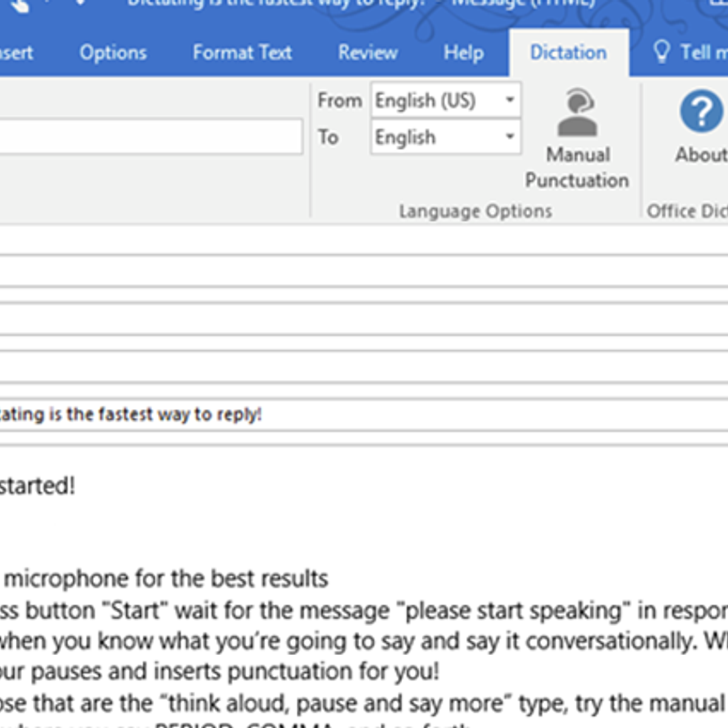728x728 pixels.
Task: Open the Help tab
Action: (x=463, y=53)
